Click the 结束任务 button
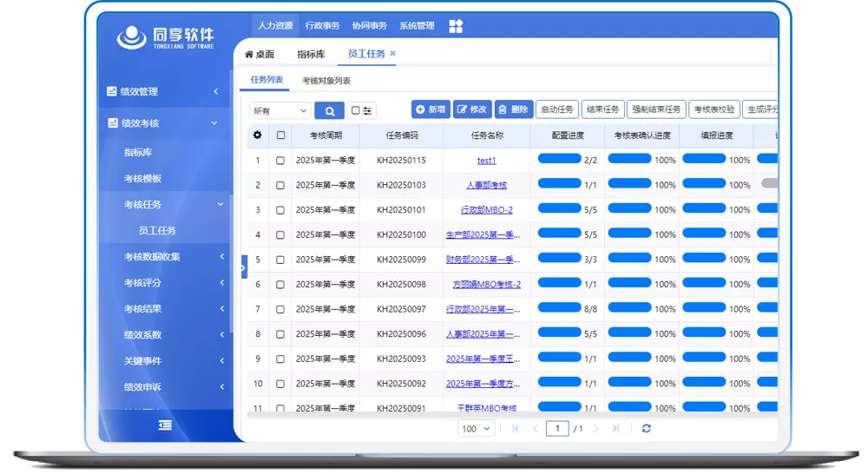Viewport: 868px width, 474px height. coord(603,109)
